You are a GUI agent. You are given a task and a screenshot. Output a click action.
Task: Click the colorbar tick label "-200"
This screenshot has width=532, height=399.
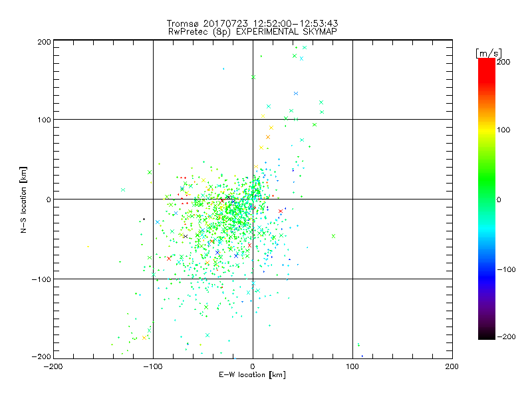(506, 336)
